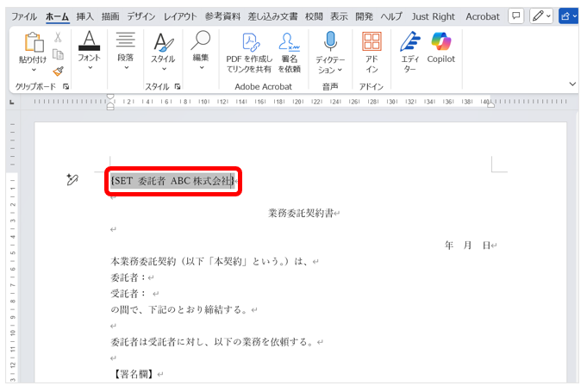Click the 業務委託契約書 title text
Viewport: 587px width, 392px height.
[x=301, y=213]
